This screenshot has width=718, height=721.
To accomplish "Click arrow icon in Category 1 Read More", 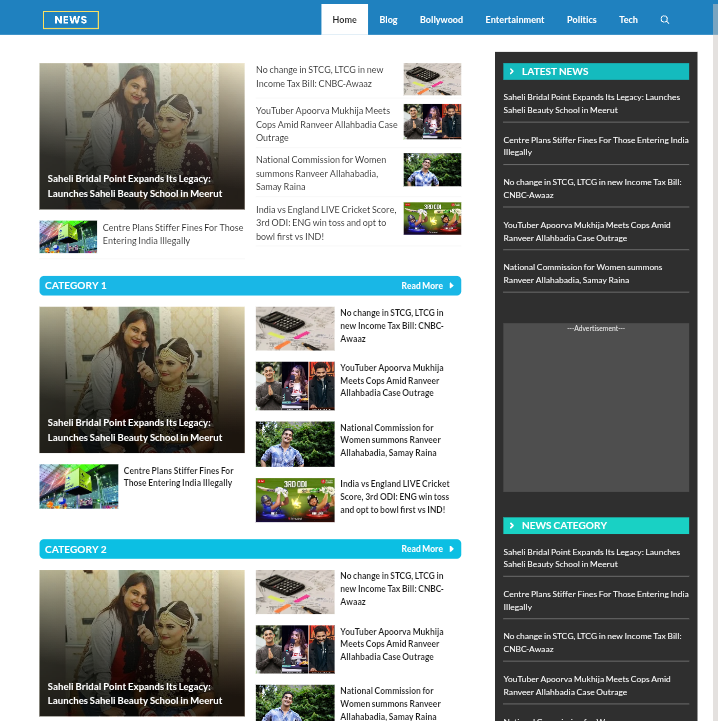I will pos(451,286).
